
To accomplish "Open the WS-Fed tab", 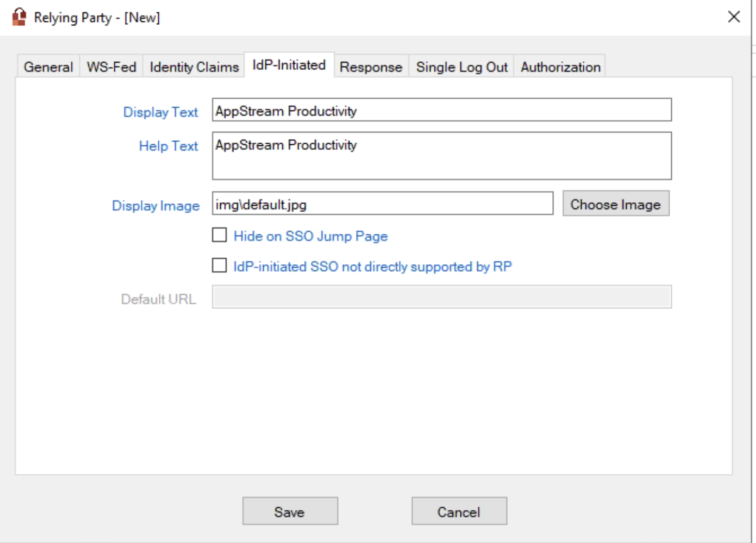I will [111, 67].
